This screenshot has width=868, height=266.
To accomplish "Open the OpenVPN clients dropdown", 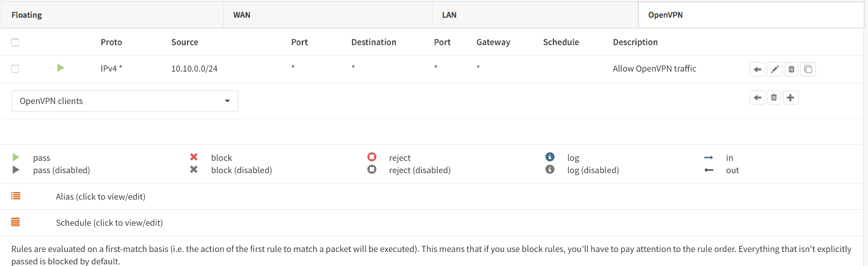I will pyautogui.click(x=125, y=101).
